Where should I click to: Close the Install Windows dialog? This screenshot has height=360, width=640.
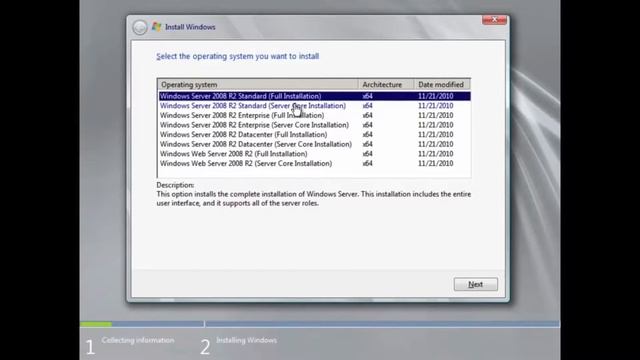coord(494,20)
